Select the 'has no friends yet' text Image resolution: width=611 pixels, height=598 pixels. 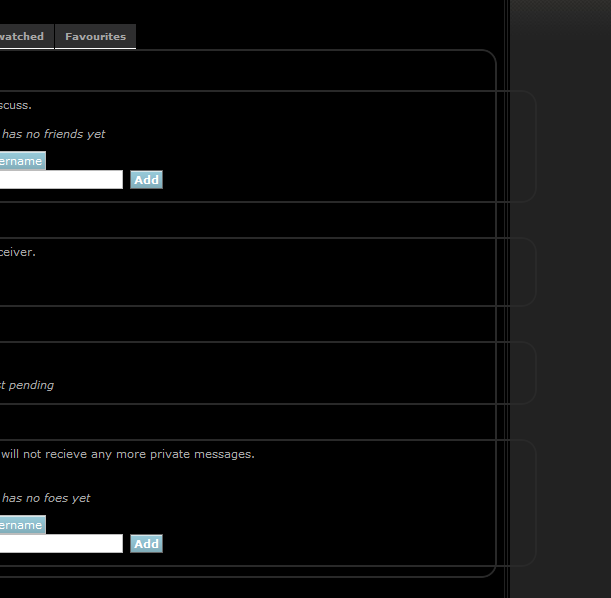click(x=54, y=134)
